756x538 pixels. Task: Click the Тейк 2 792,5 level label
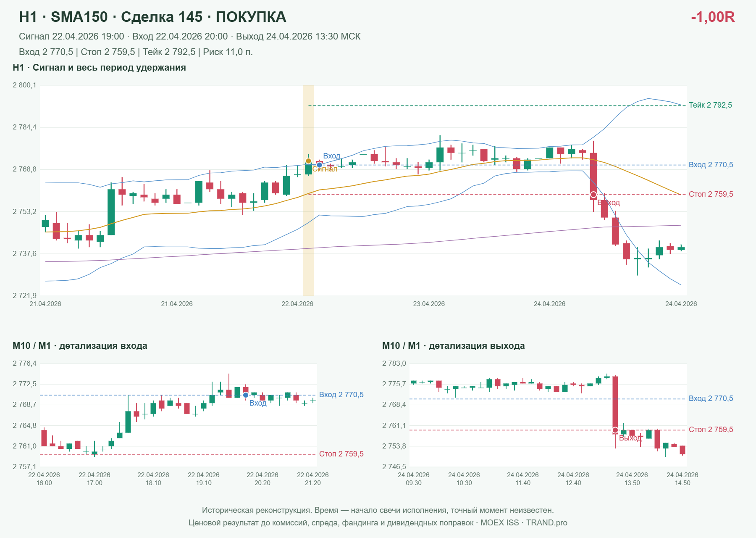tap(710, 105)
